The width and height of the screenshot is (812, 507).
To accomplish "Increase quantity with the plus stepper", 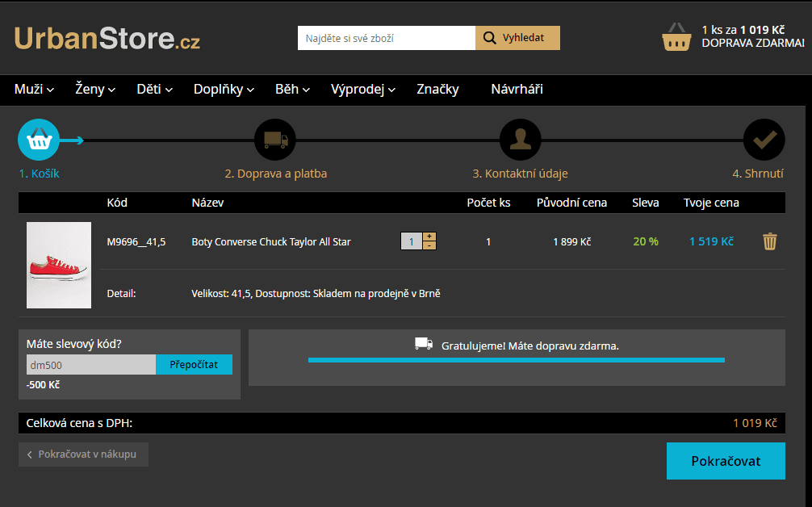I will (429, 237).
